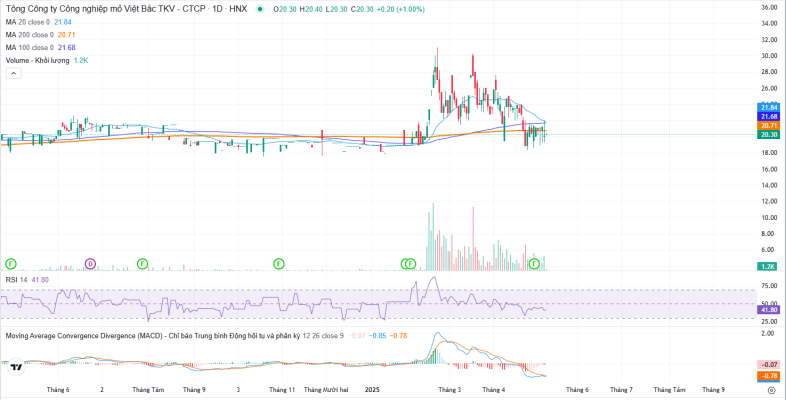Click the purple 21.68 price label on axis
786x400 pixels.
(x=769, y=116)
